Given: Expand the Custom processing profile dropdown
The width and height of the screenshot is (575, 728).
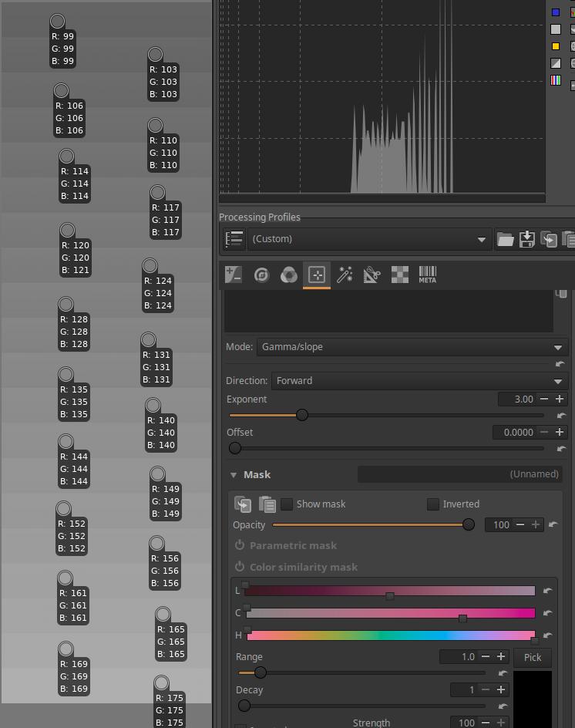Looking at the screenshot, I should pos(369,239).
